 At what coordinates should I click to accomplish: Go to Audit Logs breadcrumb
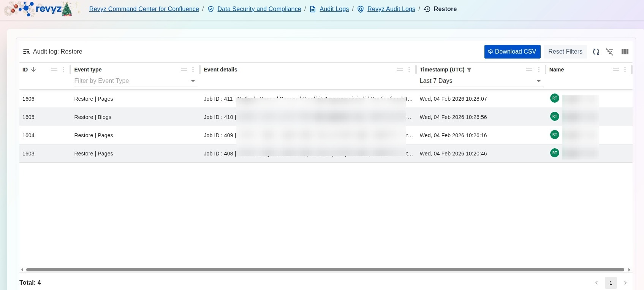pyautogui.click(x=334, y=9)
